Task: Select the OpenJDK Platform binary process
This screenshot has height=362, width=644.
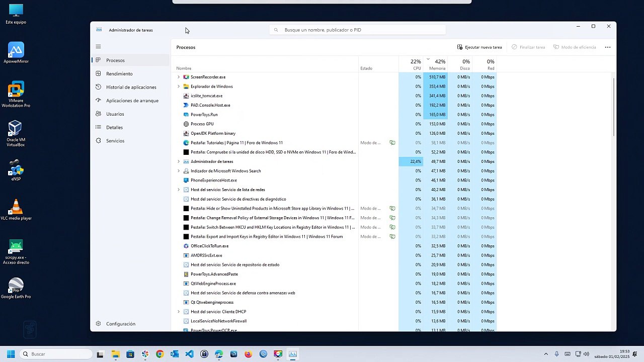Action: (x=335, y=133)
